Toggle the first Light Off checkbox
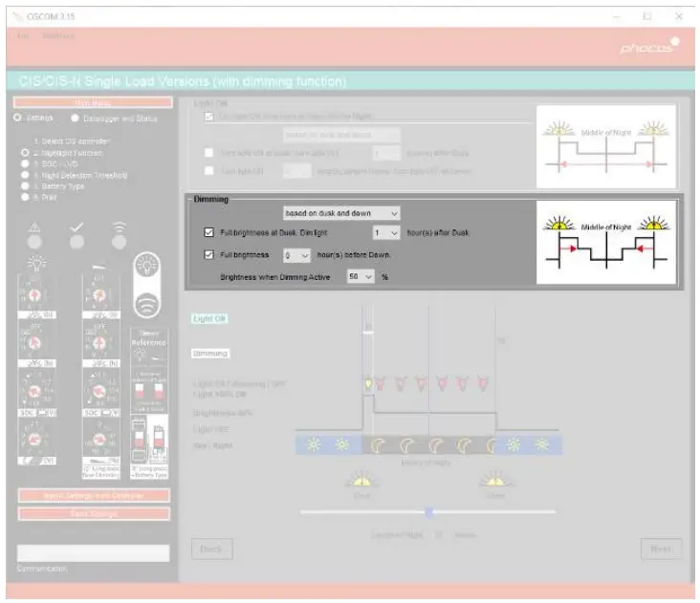 (208, 117)
